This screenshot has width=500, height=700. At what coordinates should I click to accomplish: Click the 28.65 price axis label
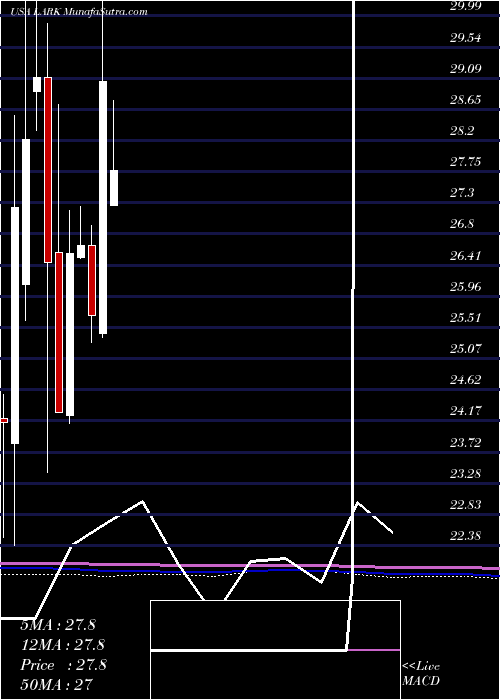[x=465, y=99]
